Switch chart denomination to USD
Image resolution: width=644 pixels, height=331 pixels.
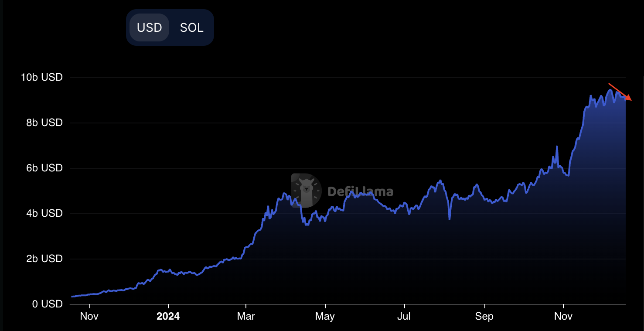(x=150, y=27)
